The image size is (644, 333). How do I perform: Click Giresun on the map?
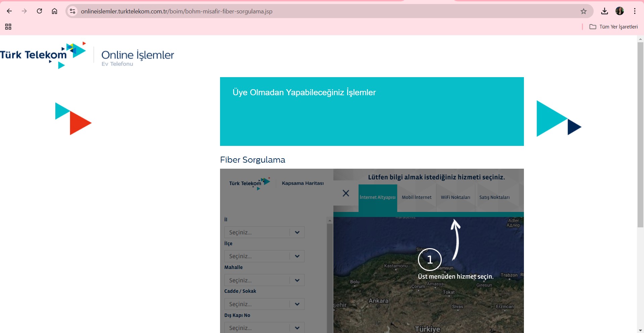click(484, 285)
